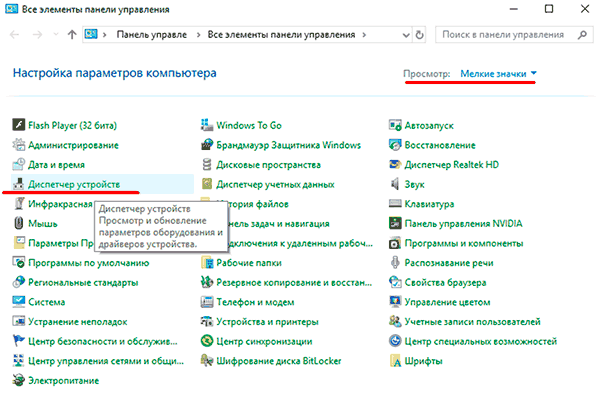Refresh the Control Panel view
The image size is (600, 396).
420,35
